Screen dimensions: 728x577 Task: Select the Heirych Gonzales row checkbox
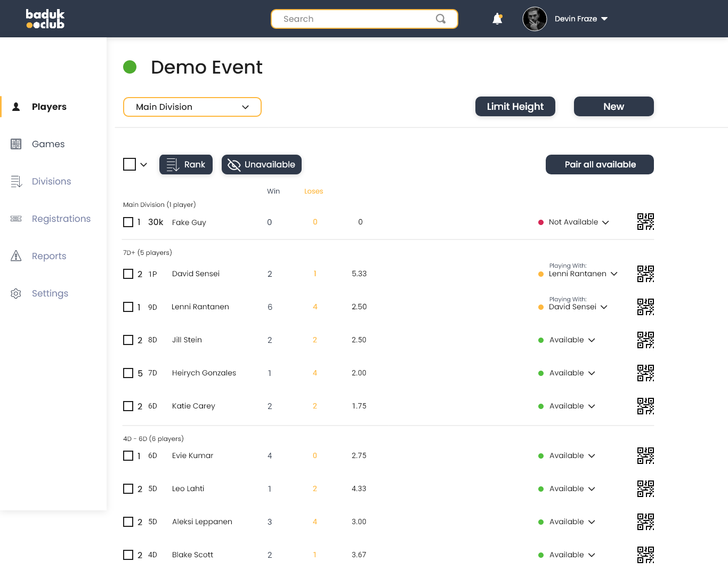128,373
